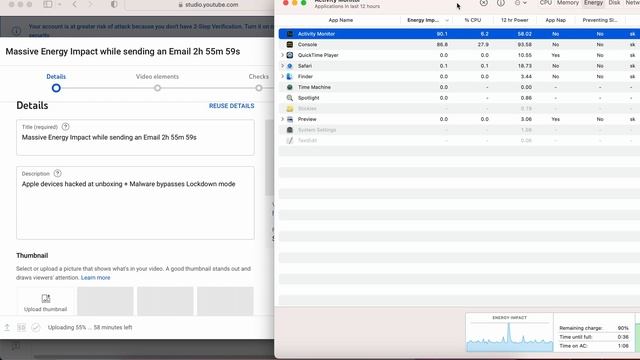Select the Spotlight row
640x360 pixels.
[459, 98]
